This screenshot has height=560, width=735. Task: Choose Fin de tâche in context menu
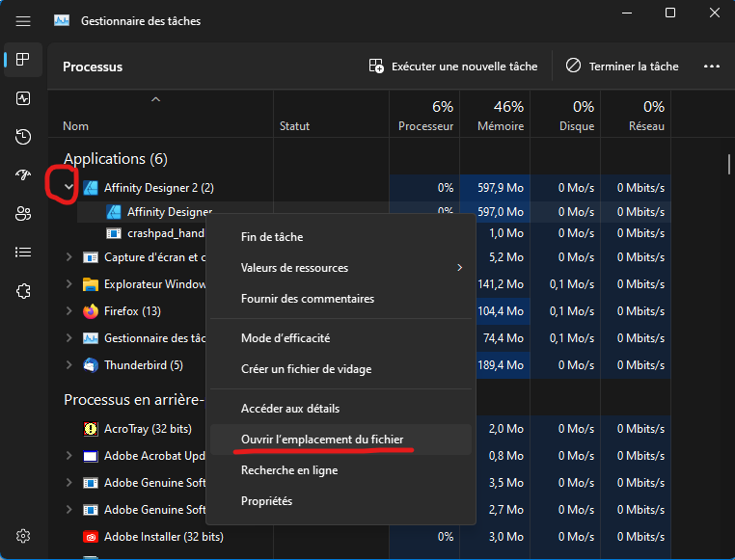click(340, 237)
